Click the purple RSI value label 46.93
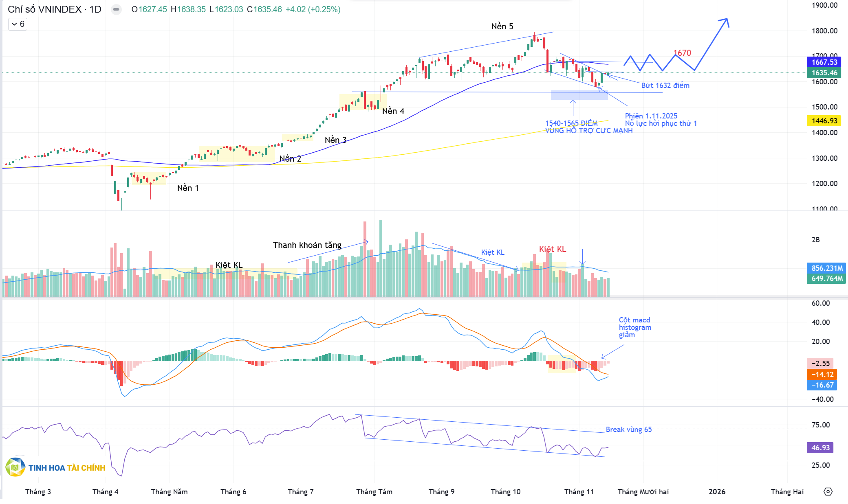The image size is (848, 504). pyautogui.click(x=820, y=447)
